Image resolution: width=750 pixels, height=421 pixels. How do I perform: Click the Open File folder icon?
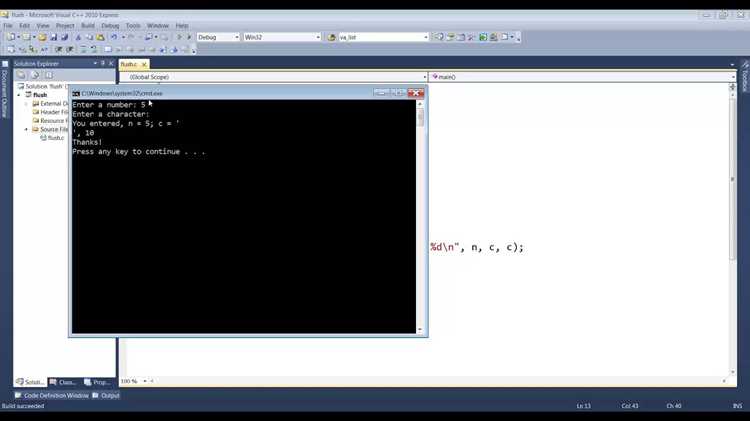[x=42, y=37]
